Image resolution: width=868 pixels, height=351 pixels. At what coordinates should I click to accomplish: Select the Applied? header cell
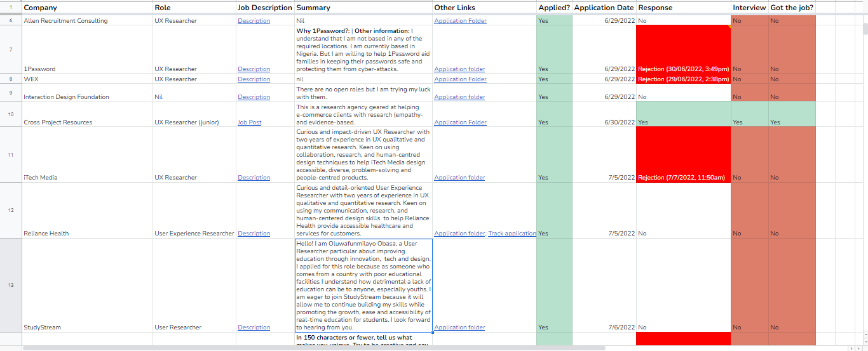pyautogui.click(x=554, y=8)
